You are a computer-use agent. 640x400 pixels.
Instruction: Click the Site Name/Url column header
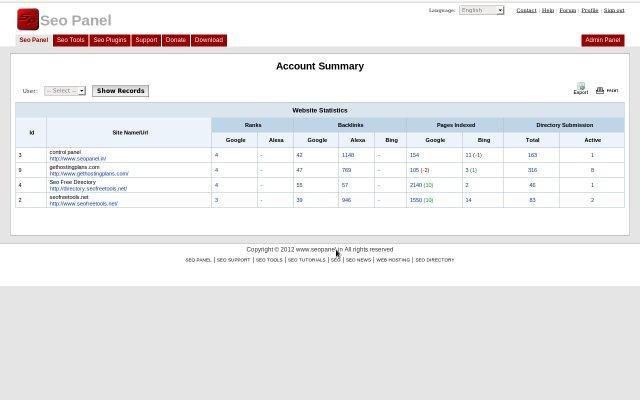click(130, 133)
